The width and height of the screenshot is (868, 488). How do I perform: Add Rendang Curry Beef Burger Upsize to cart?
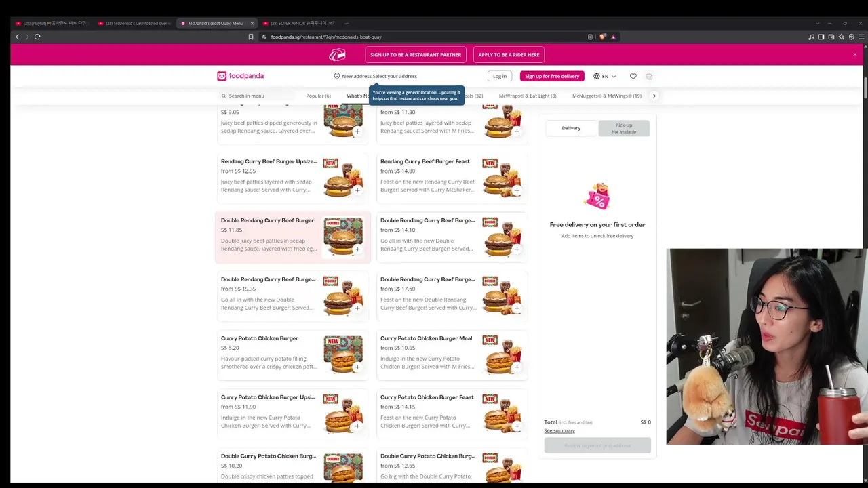[x=357, y=190]
